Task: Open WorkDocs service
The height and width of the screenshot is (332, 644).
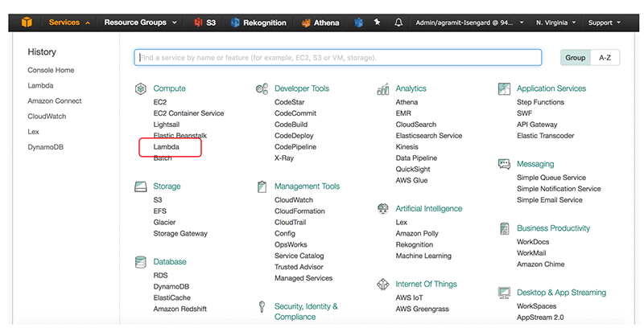Action: [533, 242]
